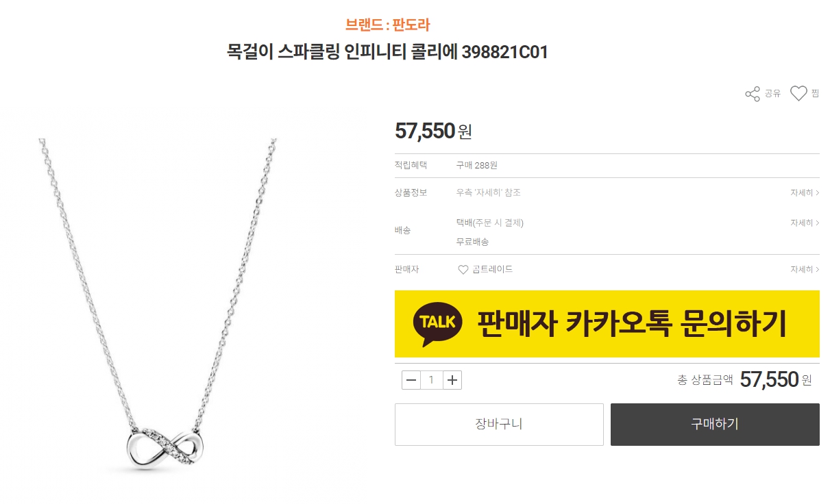Click the small heart next to seller 곰트레이드
The width and height of the screenshot is (830, 504).
click(x=463, y=270)
